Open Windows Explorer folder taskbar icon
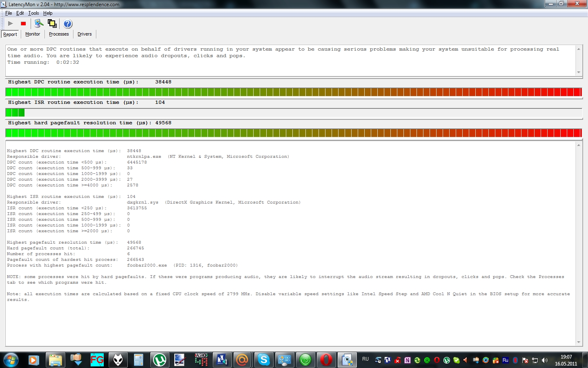588x368 pixels. click(x=55, y=360)
